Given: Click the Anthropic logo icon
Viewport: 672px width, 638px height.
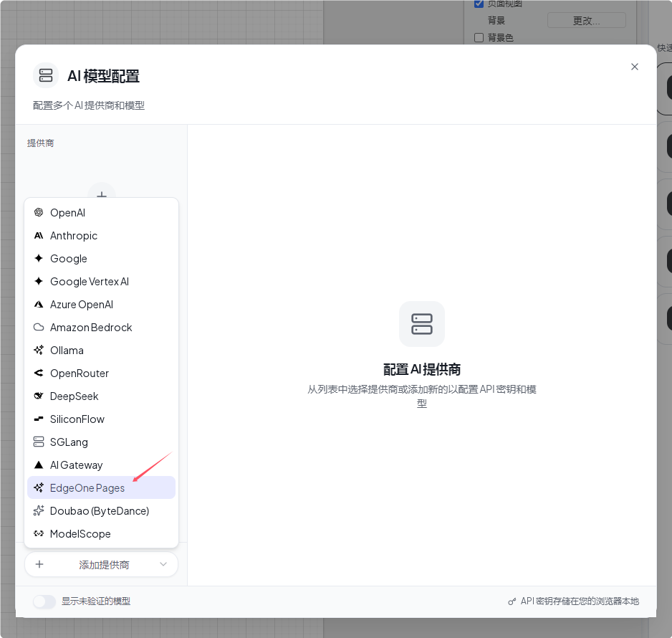Looking at the screenshot, I should coord(39,235).
